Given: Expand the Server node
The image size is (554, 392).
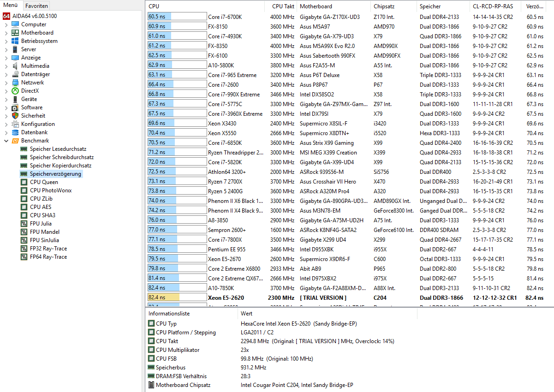Looking at the screenshot, I should (x=6, y=49).
